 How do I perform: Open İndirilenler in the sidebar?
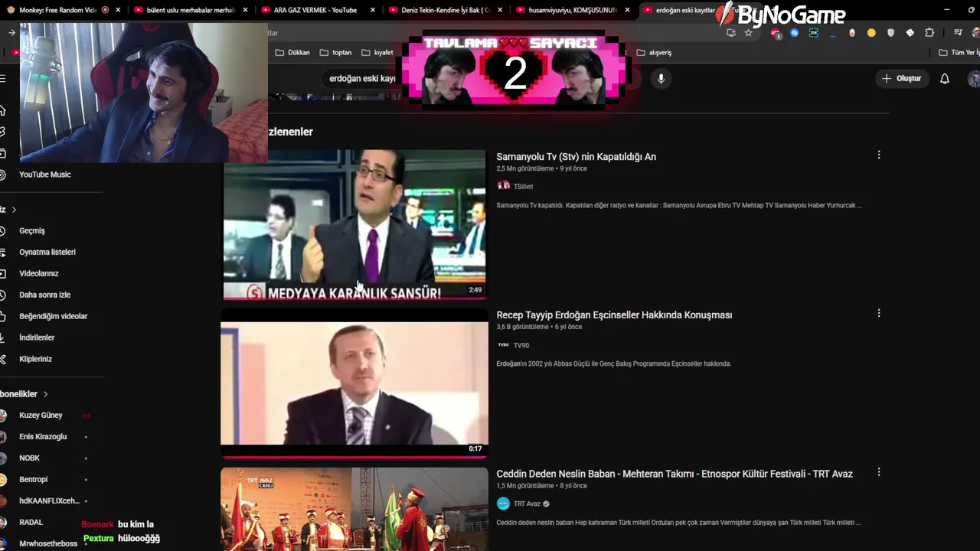coord(37,337)
